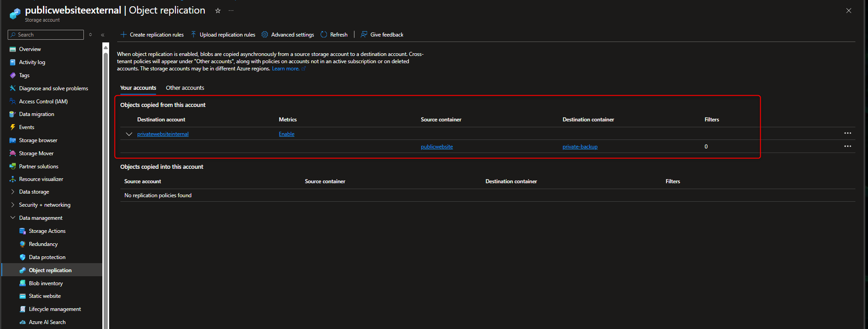This screenshot has height=329, width=868.
Task: Open Storage browser
Action: [38, 140]
